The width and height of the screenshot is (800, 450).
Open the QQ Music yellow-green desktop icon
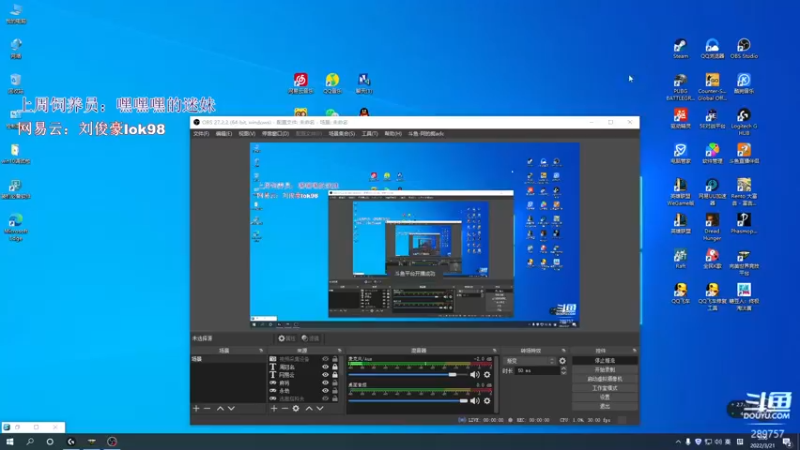pos(332,83)
